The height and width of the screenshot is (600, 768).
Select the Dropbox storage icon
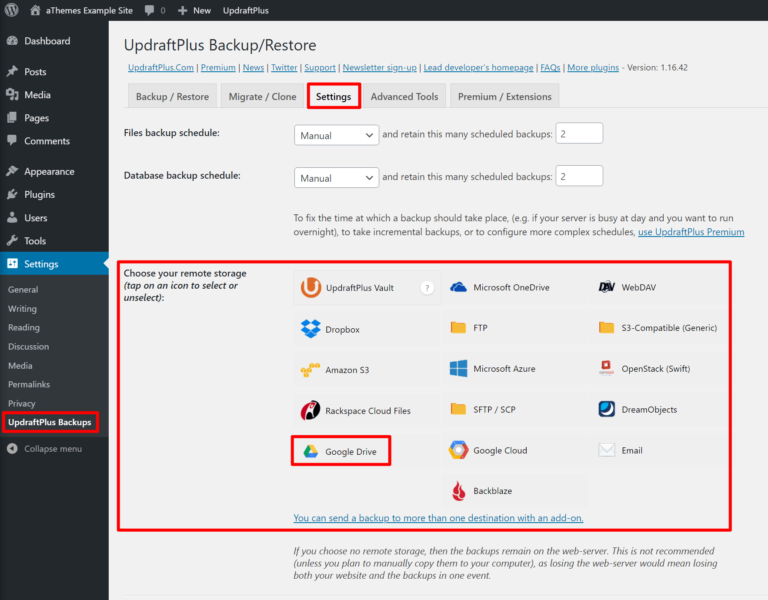point(311,329)
